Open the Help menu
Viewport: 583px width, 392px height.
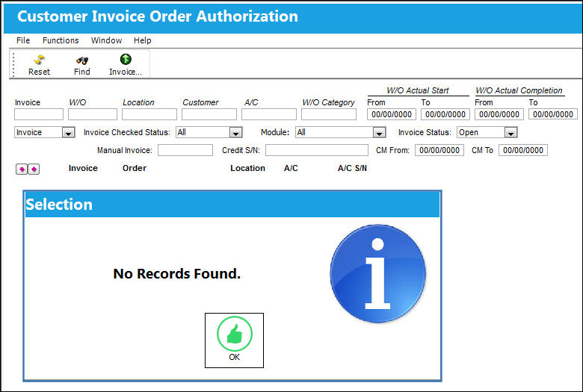pyautogui.click(x=143, y=40)
